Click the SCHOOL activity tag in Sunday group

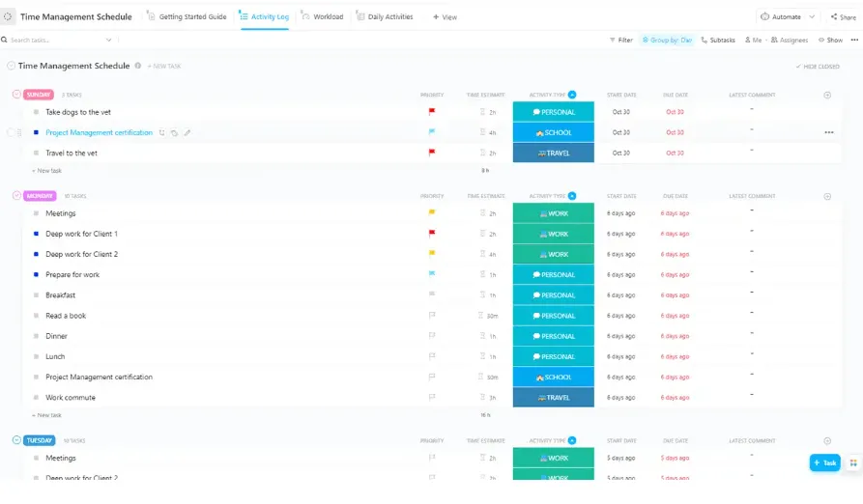point(553,132)
